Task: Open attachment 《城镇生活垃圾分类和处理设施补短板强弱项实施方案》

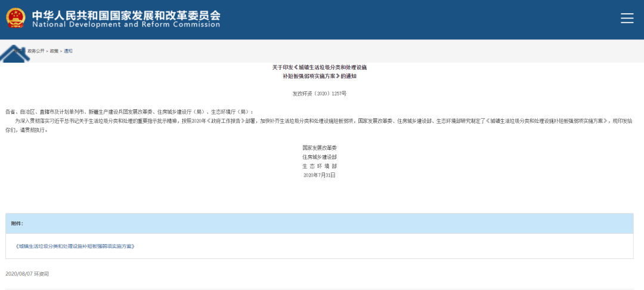Action: point(75,246)
